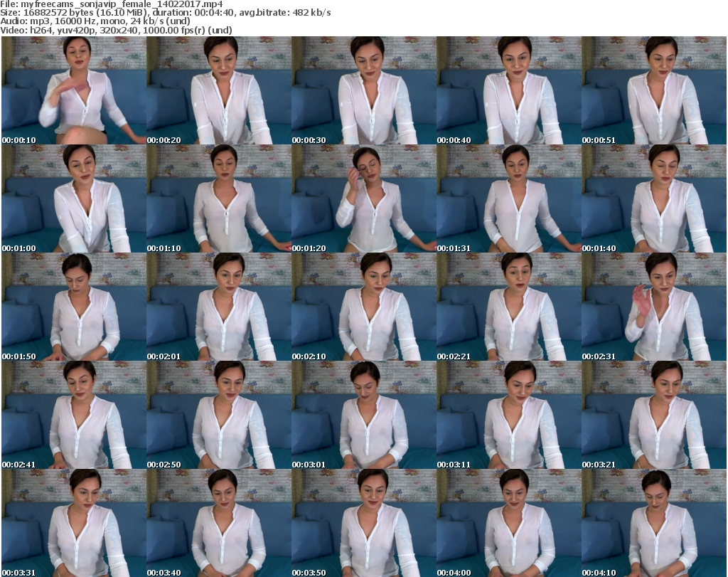Click the Audio mp3 info line
Screen dimensions: 728x577
tap(95, 21)
